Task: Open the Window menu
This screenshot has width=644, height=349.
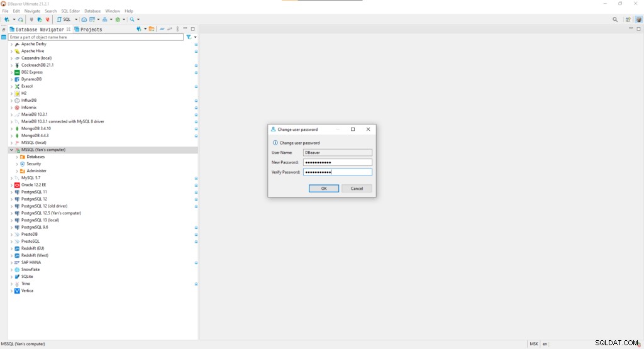Action: [113, 11]
